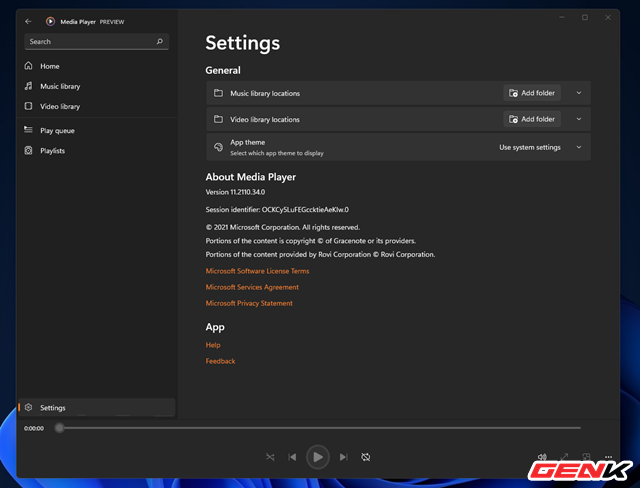Add folder to Music library locations
The width and height of the screenshot is (640, 488).
[x=532, y=93]
